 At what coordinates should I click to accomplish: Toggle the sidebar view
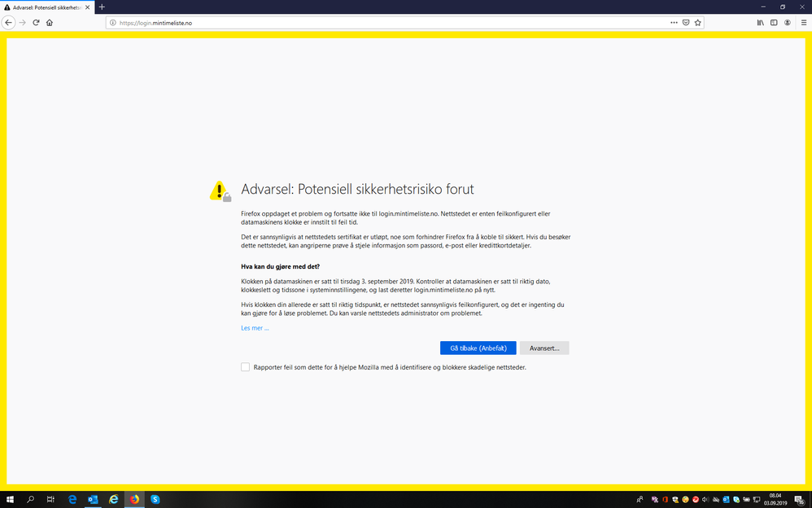(774, 23)
